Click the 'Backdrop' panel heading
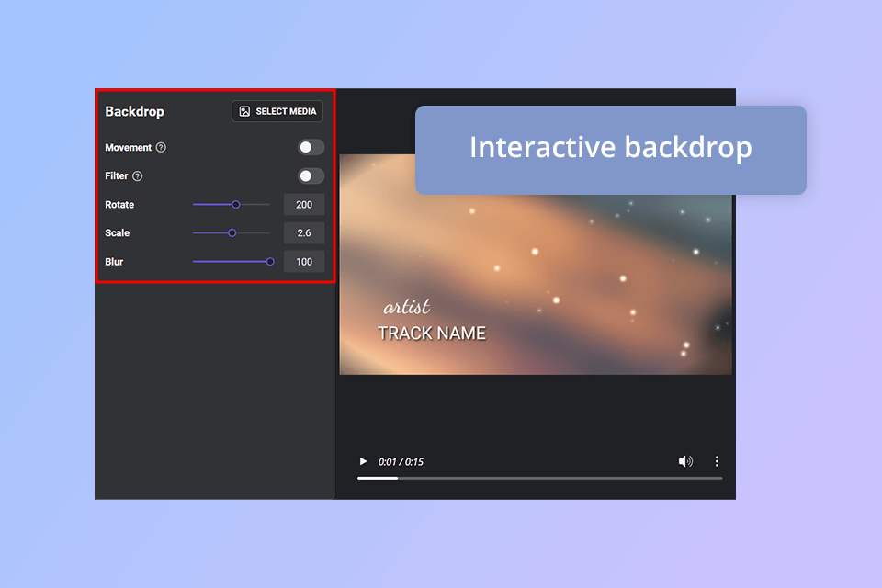 (134, 111)
